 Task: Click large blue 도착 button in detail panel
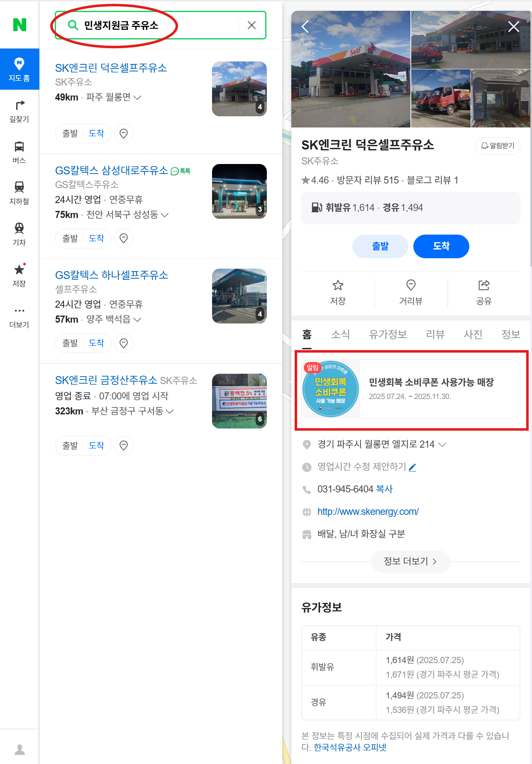442,246
